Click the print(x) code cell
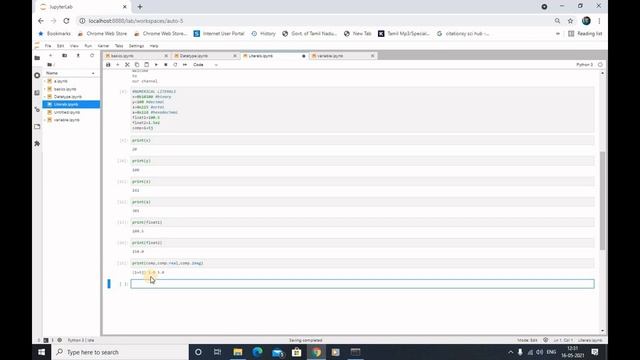The width and height of the screenshot is (640, 360). [362, 140]
